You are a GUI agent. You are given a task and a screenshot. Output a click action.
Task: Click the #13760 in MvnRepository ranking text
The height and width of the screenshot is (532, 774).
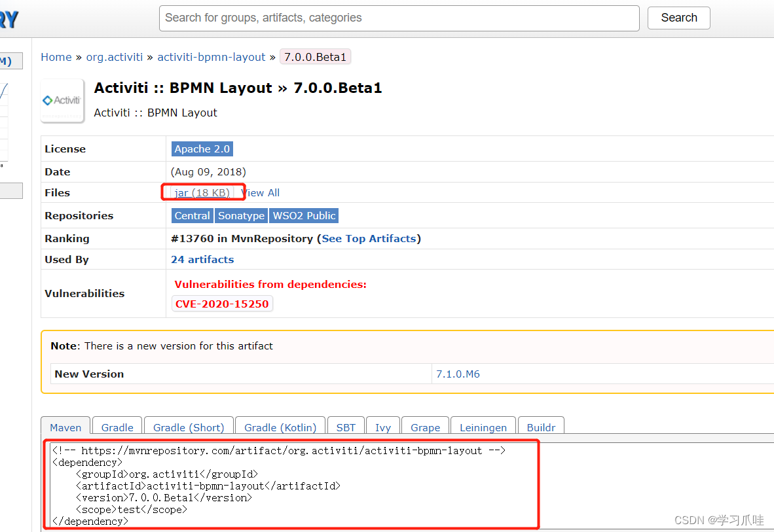[x=242, y=239]
